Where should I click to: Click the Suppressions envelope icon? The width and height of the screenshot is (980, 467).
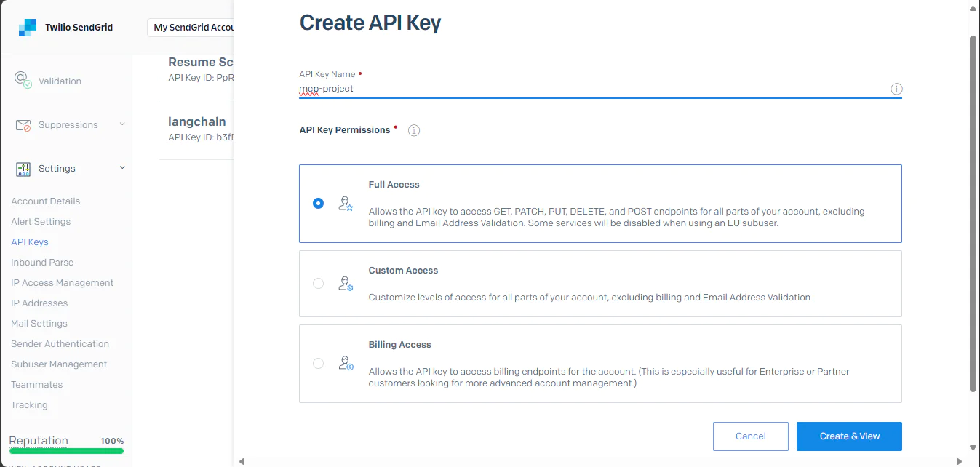(21, 124)
